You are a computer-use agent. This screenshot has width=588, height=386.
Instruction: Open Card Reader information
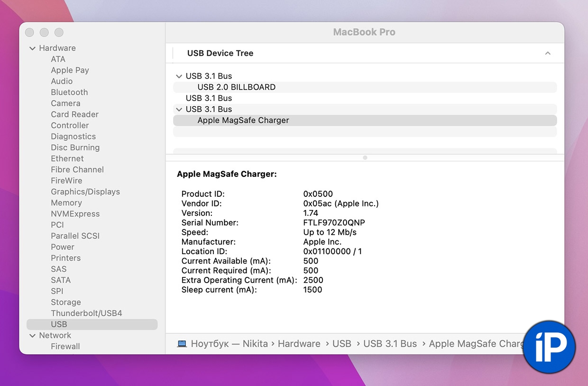(x=74, y=114)
